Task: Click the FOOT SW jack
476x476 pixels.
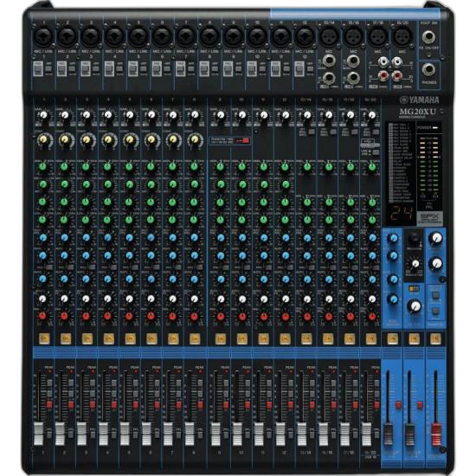Action: pyautogui.click(x=428, y=36)
